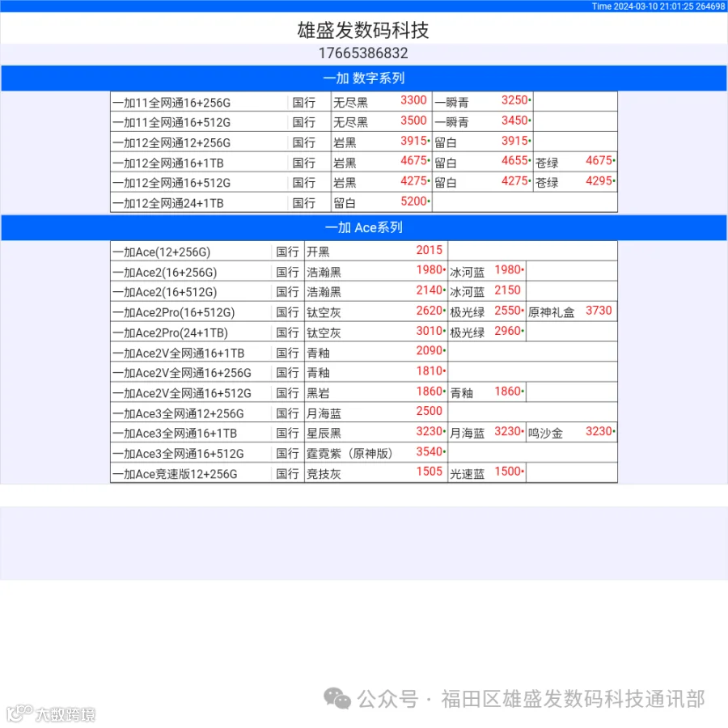Click 钛空灰 price 2620
The image size is (728, 728).
pos(430,310)
